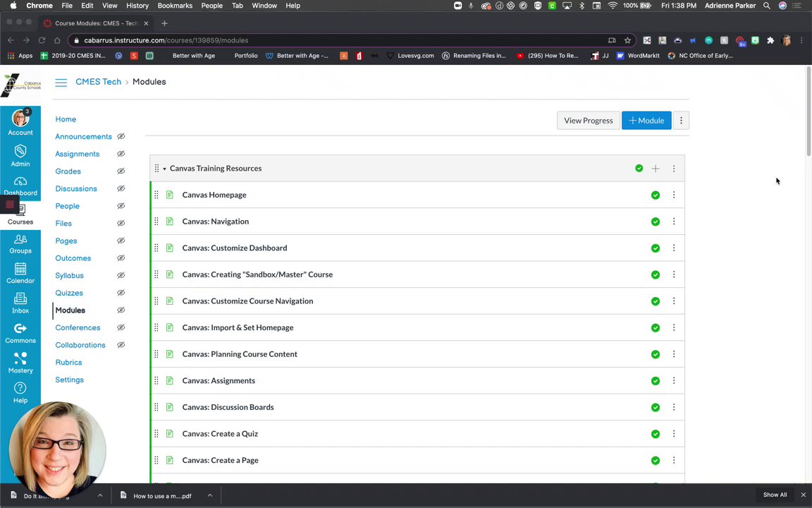Select Quizzes in course navigation

pyautogui.click(x=69, y=293)
